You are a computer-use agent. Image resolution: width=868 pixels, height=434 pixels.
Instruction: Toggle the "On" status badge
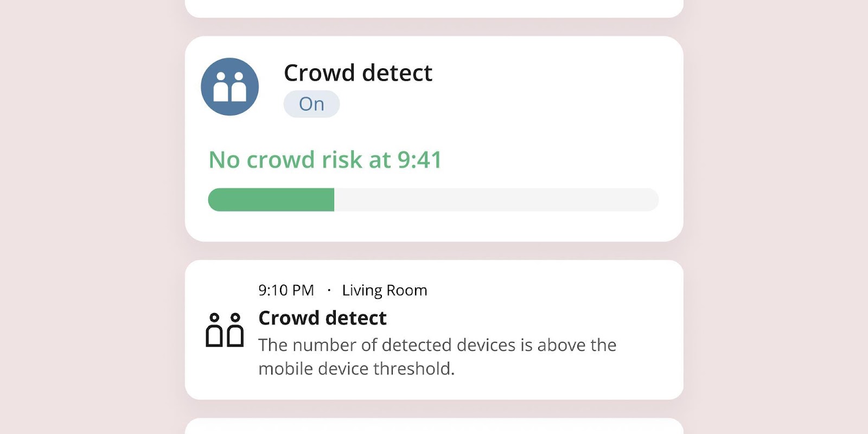(x=311, y=104)
